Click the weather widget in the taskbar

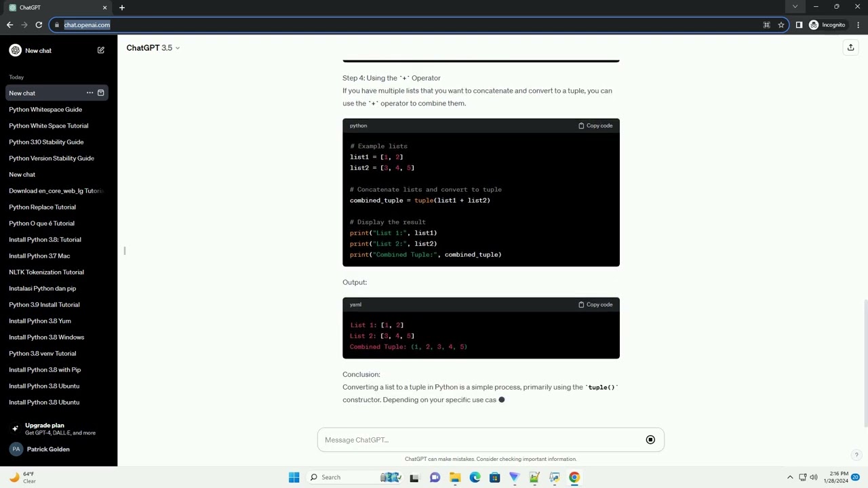tap(22, 477)
